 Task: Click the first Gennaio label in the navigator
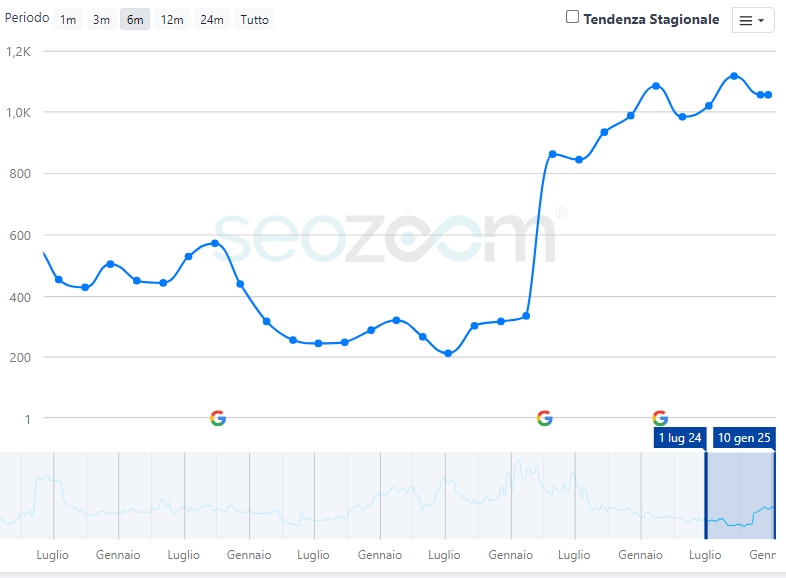(x=118, y=555)
